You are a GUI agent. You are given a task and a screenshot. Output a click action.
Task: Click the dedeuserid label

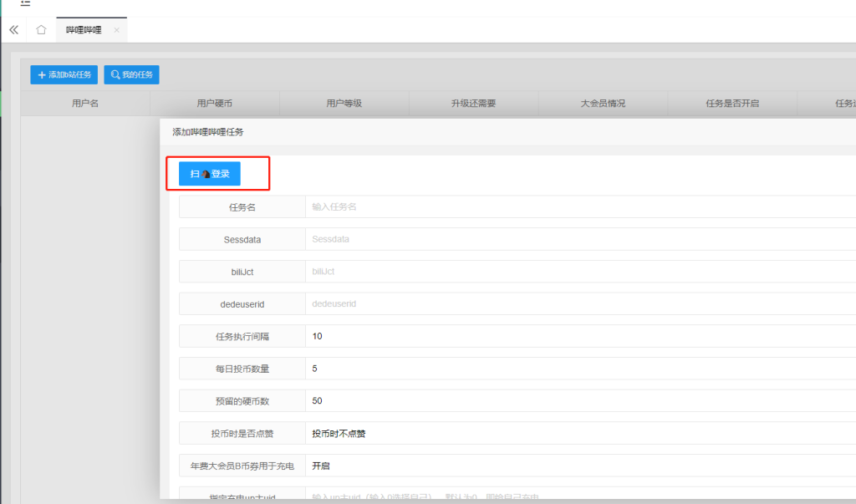242,303
